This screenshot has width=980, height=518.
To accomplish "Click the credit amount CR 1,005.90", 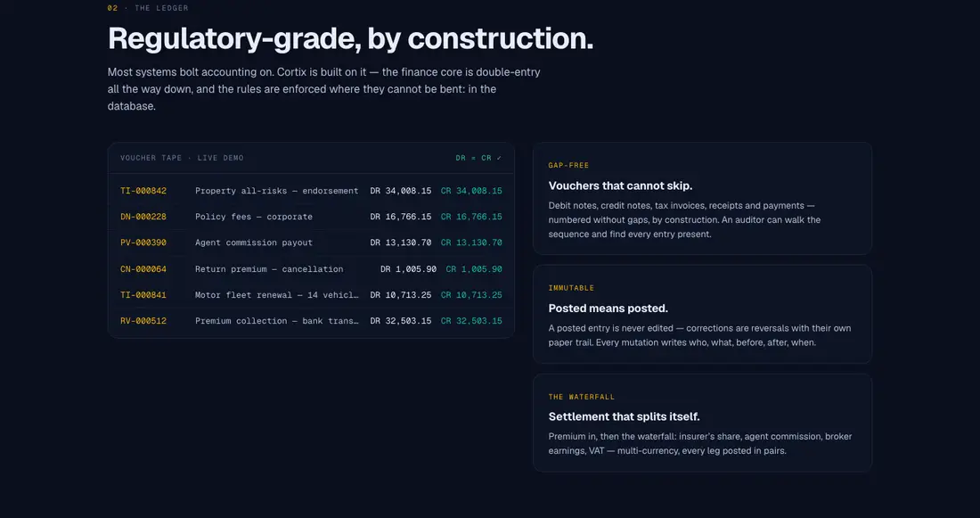I will [474, 269].
